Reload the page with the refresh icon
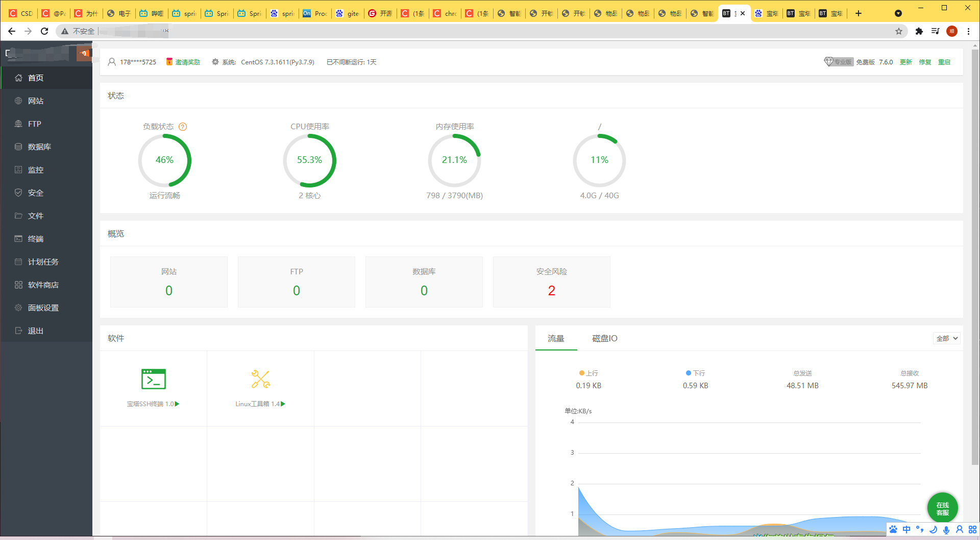980x540 pixels. coord(44,31)
